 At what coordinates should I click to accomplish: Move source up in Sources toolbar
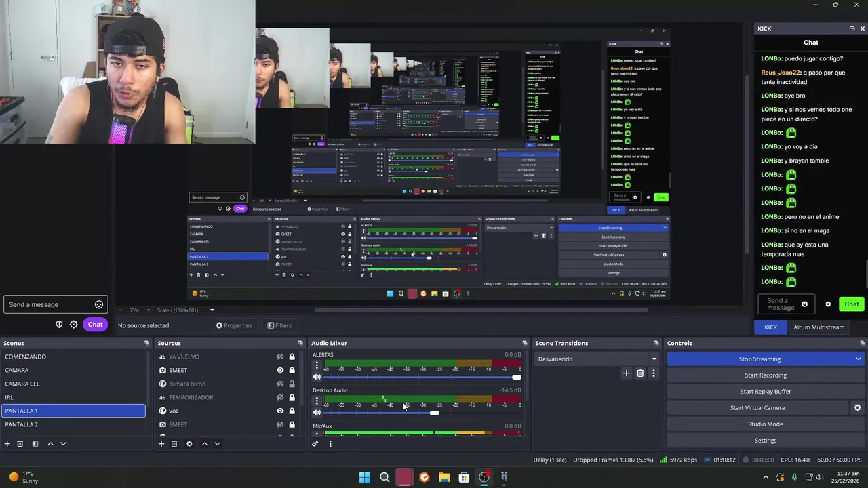click(204, 443)
